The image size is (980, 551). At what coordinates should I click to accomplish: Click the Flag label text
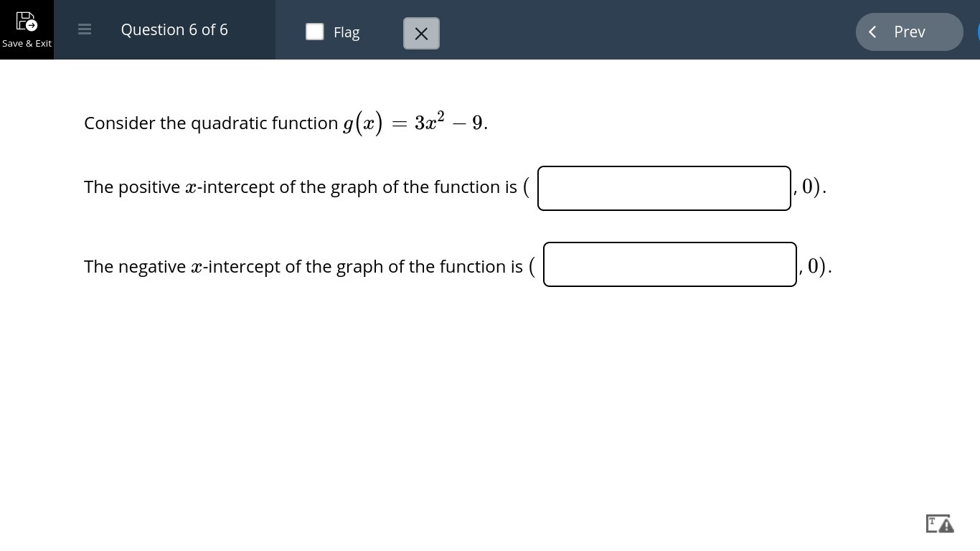click(x=347, y=32)
